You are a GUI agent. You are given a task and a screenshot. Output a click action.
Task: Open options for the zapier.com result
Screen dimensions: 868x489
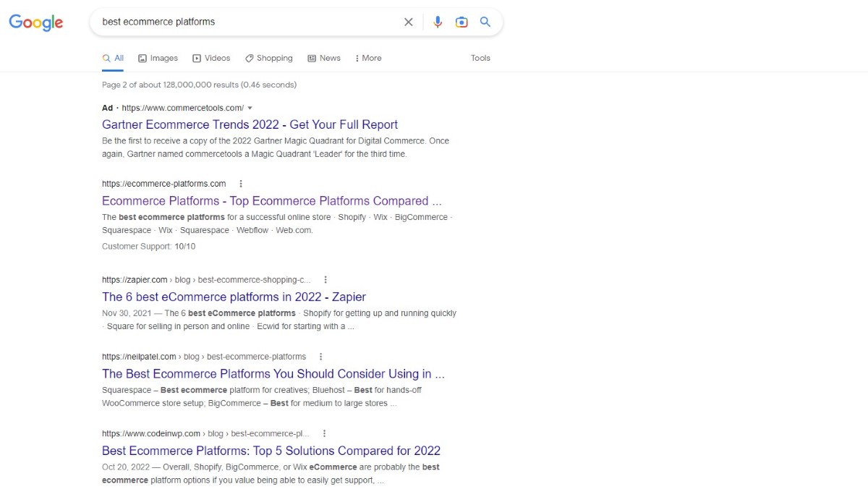325,280
